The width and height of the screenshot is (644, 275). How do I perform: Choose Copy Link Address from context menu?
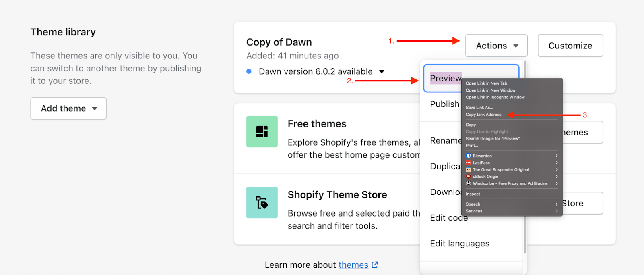483,115
